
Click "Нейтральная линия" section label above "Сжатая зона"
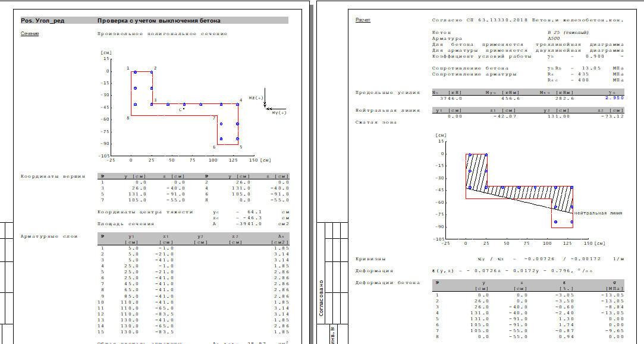pos(387,110)
